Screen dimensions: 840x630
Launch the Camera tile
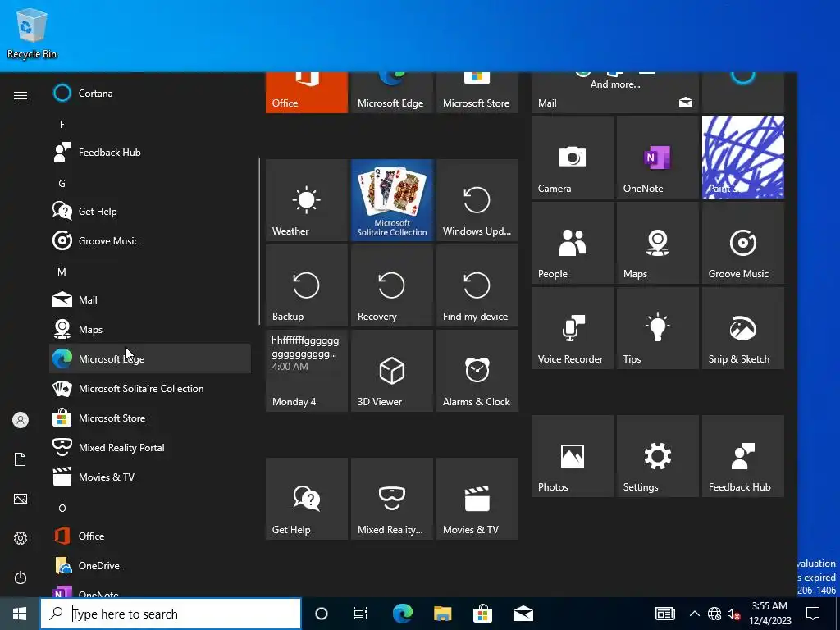click(572, 157)
